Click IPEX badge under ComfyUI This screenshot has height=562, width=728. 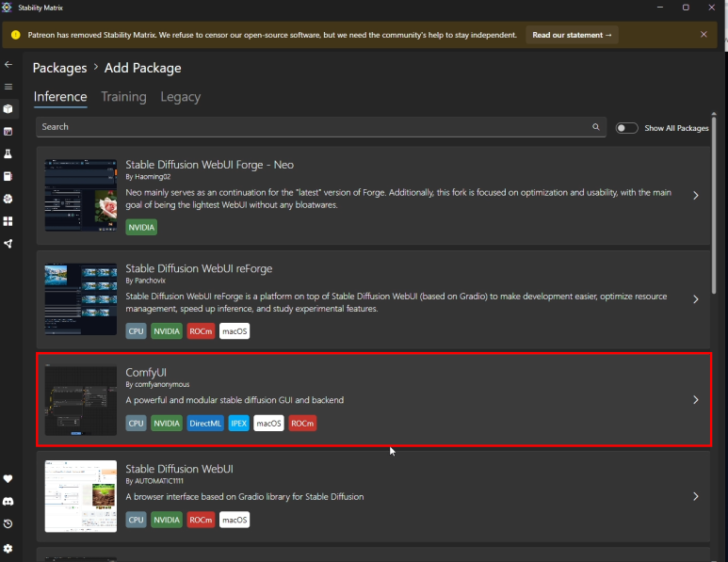[238, 424]
